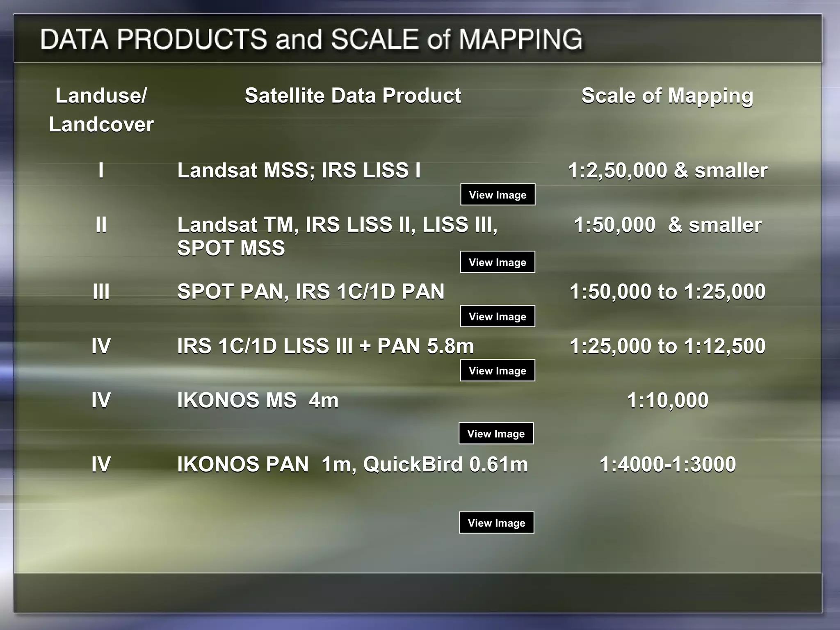The image size is (840, 630).
Task: Select the 'SPOT MSS' text line
Action: pyautogui.click(x=231, y=248)
